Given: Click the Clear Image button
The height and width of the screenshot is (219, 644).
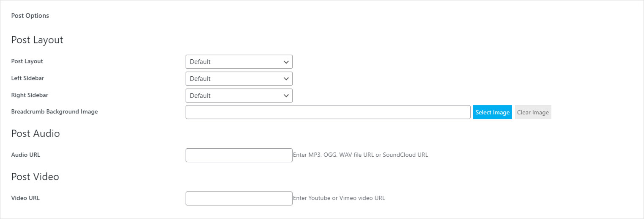Looking at the screenshot, I should click(533, 112).
